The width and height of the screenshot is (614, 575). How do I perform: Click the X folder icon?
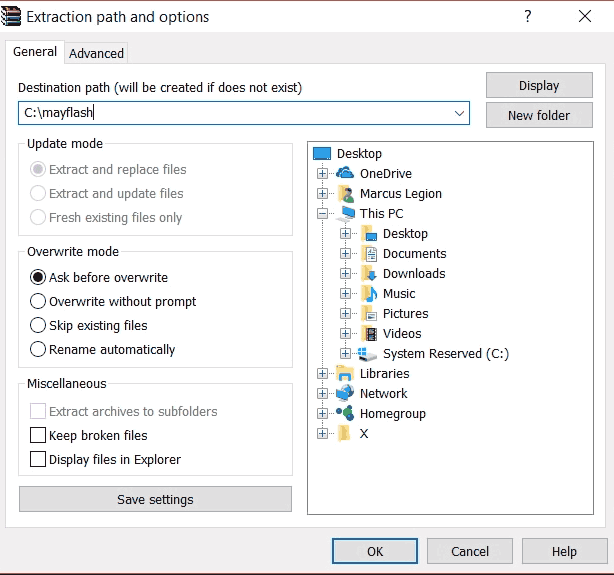pos(344,433)
